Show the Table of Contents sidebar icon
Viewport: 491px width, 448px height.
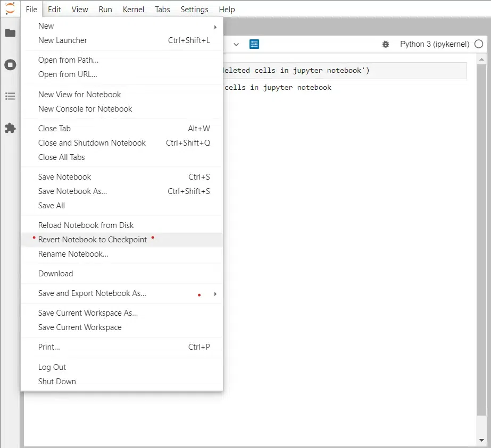(10, 96)
